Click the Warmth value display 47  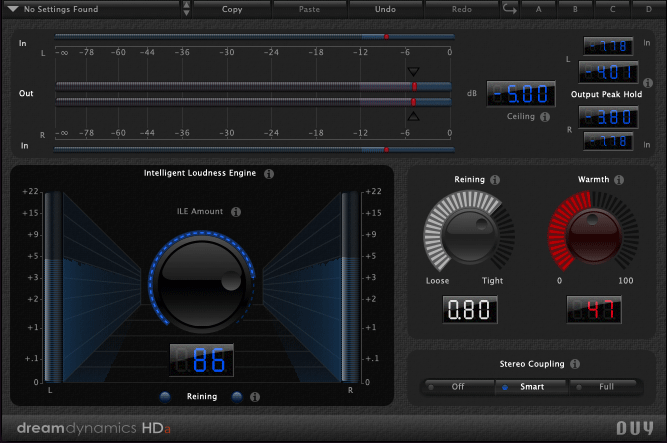[x=594, y=309]
